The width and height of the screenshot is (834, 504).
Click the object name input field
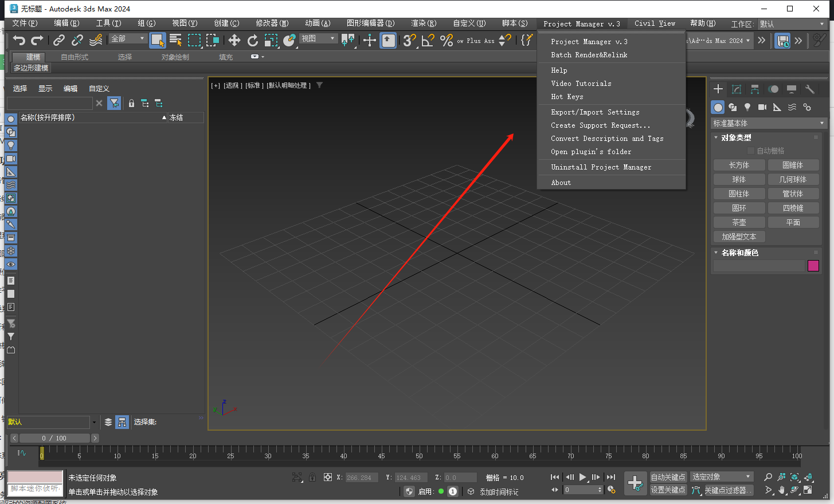[759, 266]
